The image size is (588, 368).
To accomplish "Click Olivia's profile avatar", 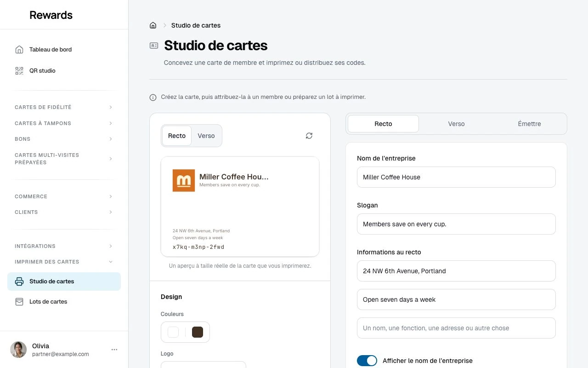I will 18,350.
